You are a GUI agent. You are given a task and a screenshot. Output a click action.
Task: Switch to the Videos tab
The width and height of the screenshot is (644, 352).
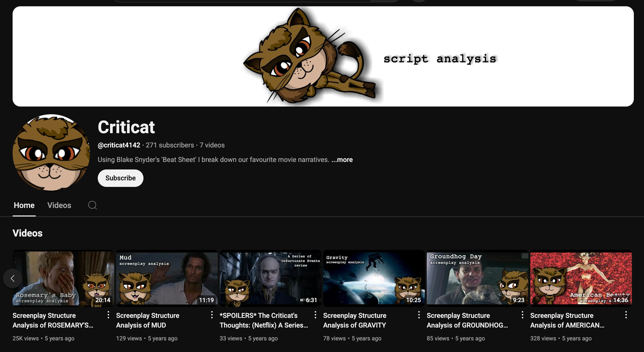tap(59, 205)
